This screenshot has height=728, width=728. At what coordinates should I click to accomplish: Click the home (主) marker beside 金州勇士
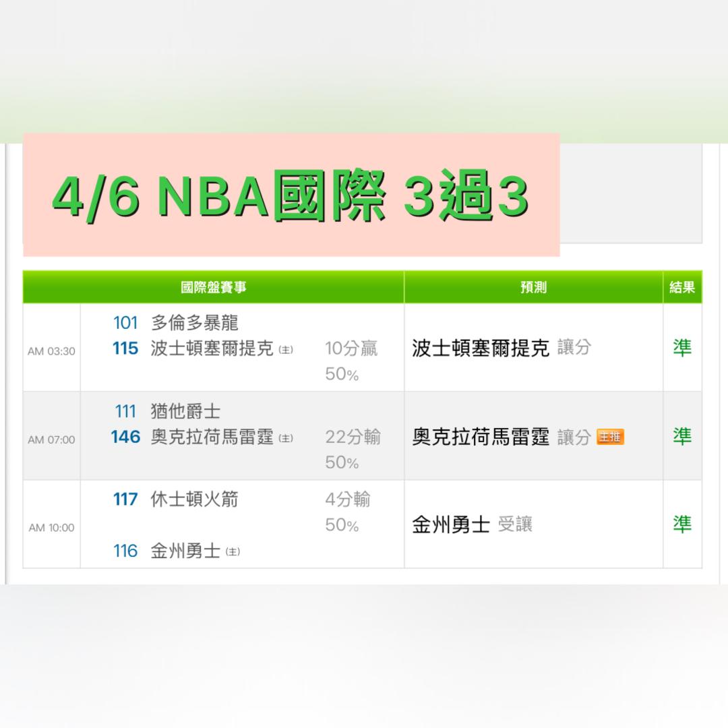[x=233, y=552]
